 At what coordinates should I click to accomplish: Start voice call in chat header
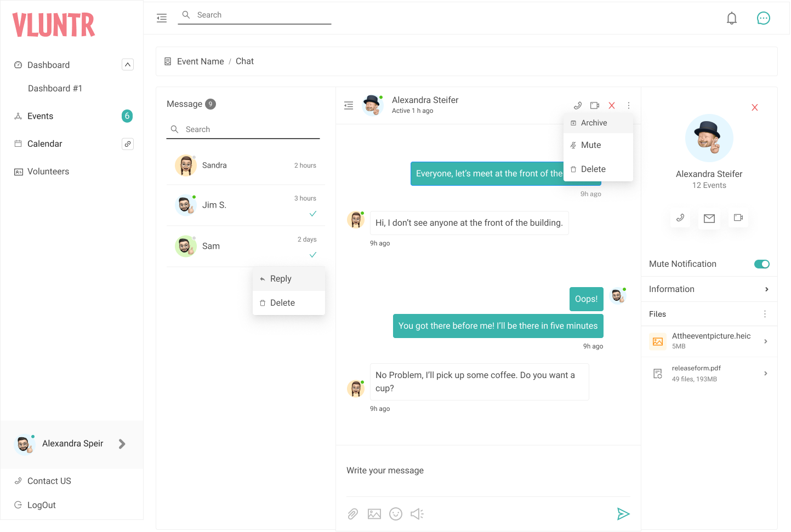pos(577,105)
